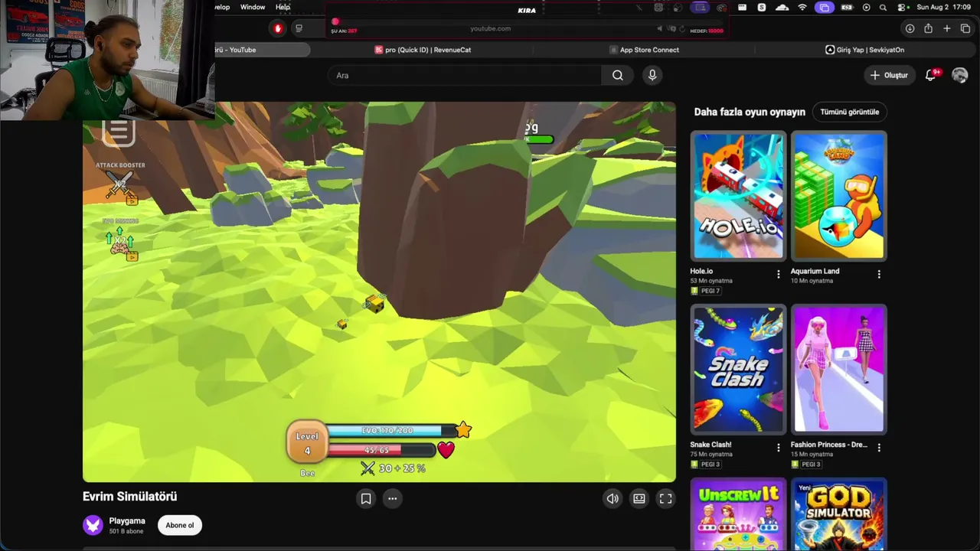
Task: Switch to the App Store Connect tab
Action: coord(644,50)
